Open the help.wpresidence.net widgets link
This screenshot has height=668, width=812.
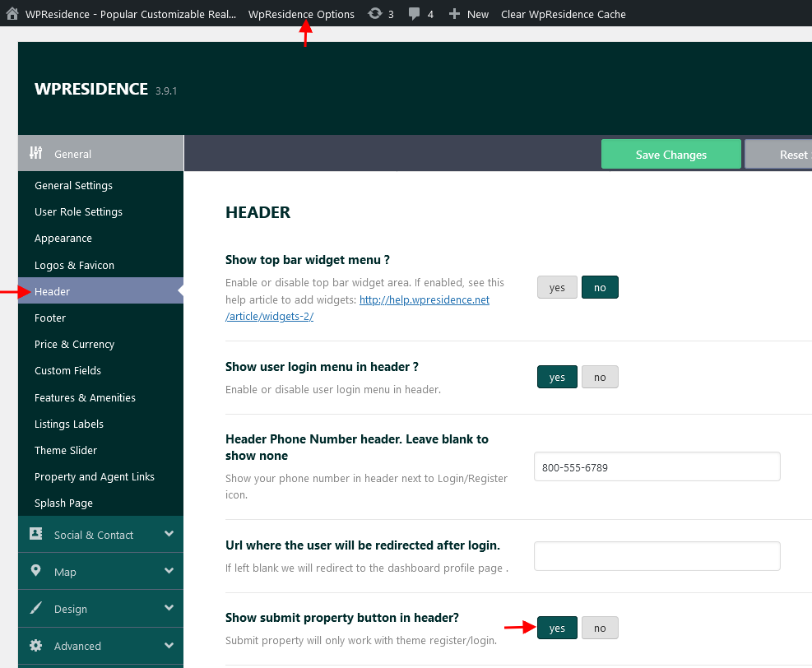(x=425, y=299)
